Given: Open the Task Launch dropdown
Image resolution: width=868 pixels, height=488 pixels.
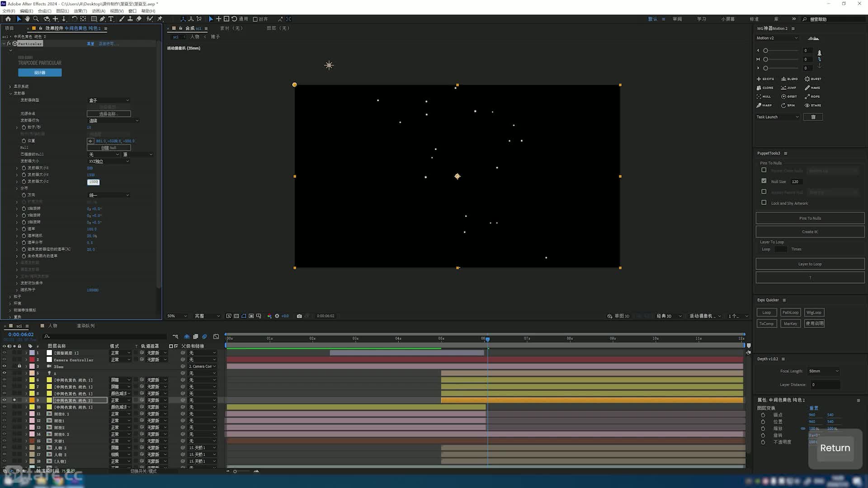Looking at the screenshot, I should tap(778, 117).
